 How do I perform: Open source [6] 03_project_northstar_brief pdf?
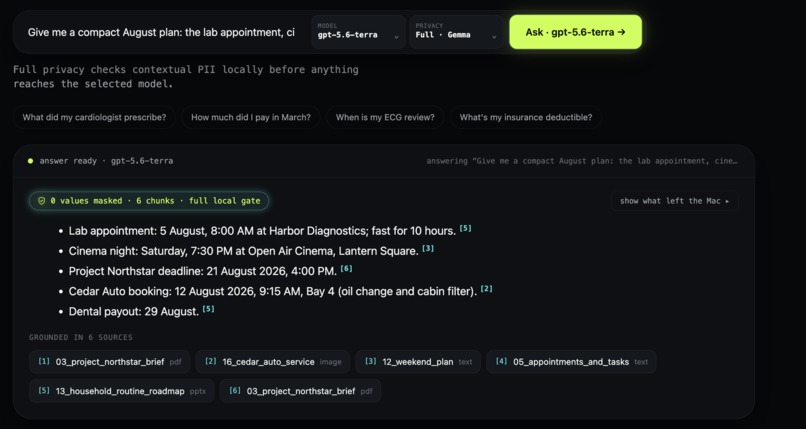pyautogui.click(x=300, y=391)
